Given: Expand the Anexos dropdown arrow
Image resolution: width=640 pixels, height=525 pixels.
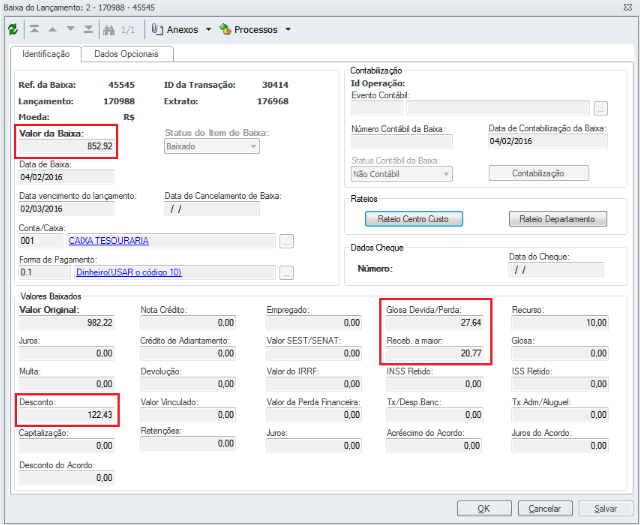Looking at the screenshot, I should coord(209,29).
